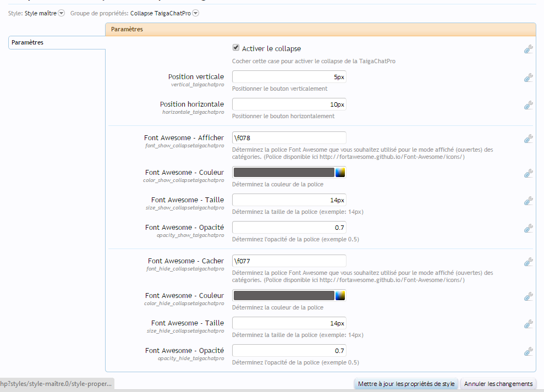Open the Collapse TaigaChatPro group dropdown
This screenshot has width=544, height=392.
click(x=196, y=13)
